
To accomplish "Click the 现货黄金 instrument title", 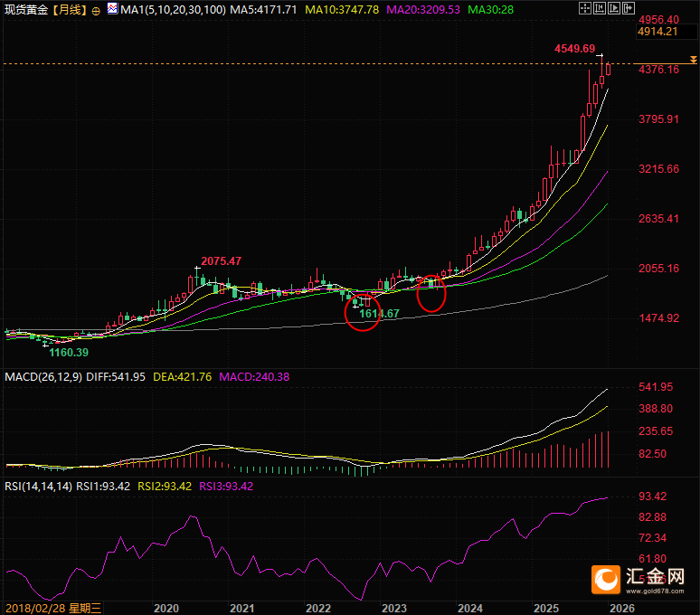I will click(x=26, y=9).
